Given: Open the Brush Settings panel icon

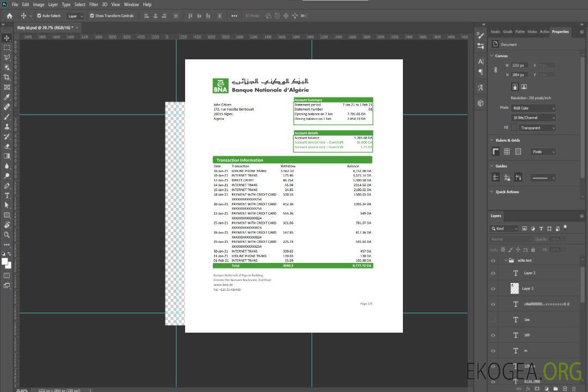Looking at the screenshot, I should 480,35.
